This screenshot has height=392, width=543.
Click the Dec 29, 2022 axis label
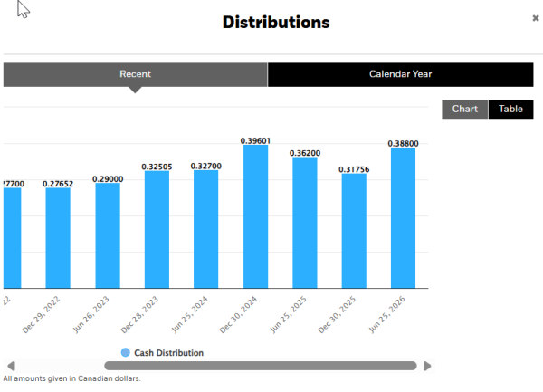41,314
